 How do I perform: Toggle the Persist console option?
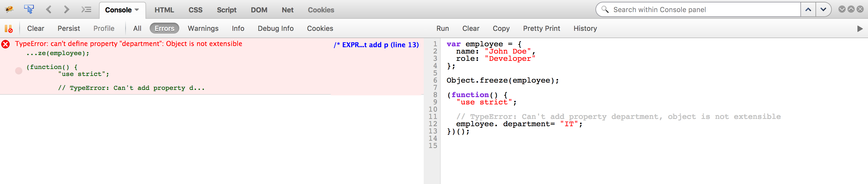69,29
